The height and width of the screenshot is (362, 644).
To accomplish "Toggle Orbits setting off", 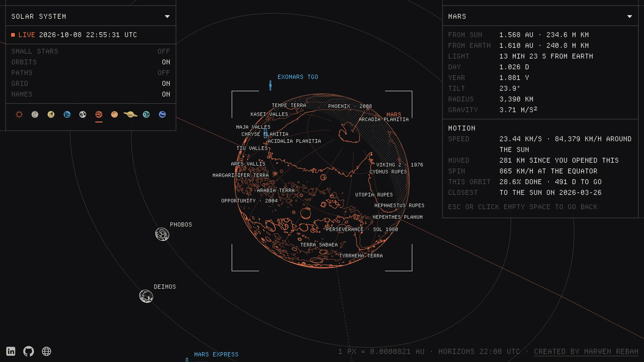I will pyautogui.click(x=91, y=62).
